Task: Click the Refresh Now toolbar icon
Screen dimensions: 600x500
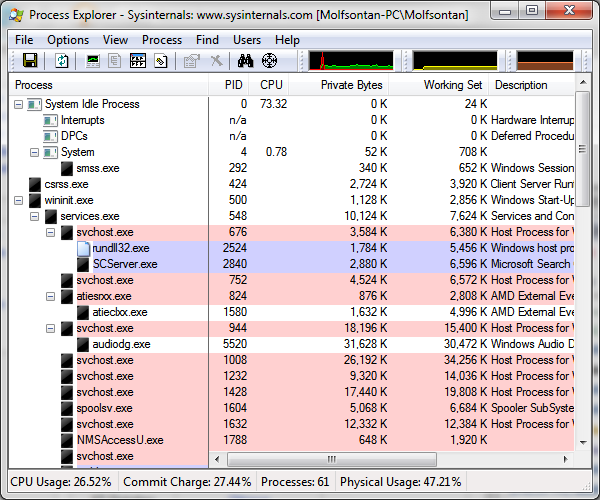Action: (x=62, y=60)
